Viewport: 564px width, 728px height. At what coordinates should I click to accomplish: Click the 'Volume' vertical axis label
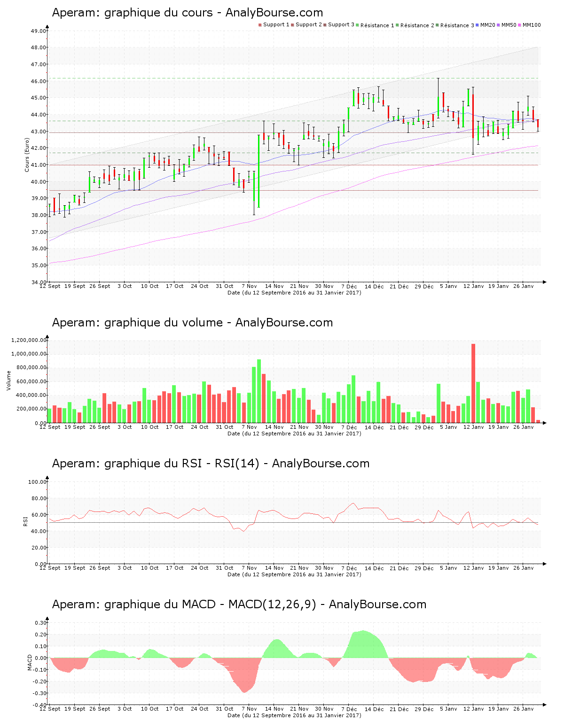point(8,380)
